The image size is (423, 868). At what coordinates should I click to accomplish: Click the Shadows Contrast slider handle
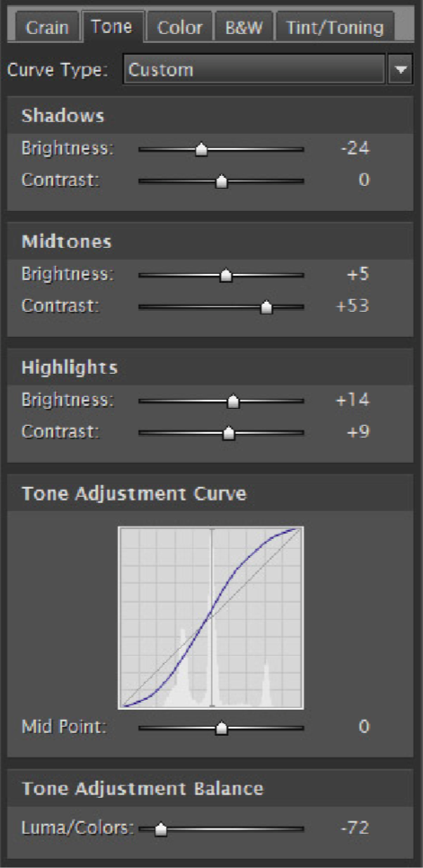[222, 182]
